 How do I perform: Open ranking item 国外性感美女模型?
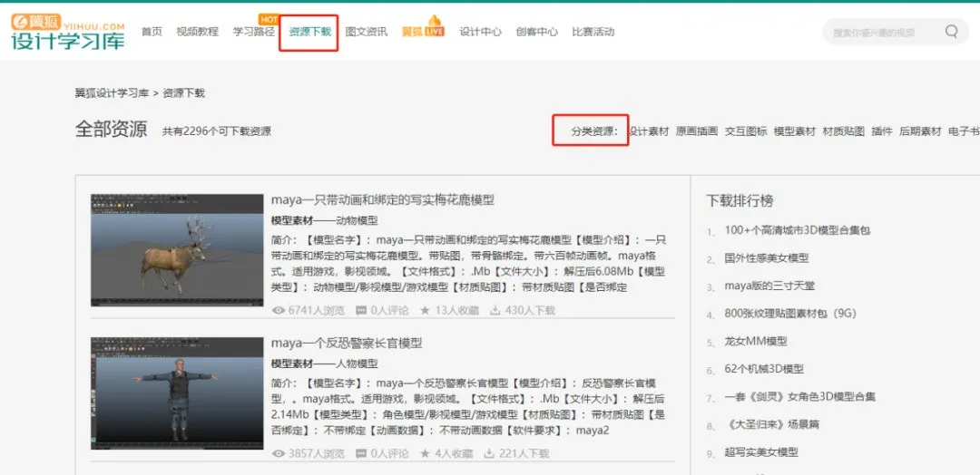pos(766,257)
